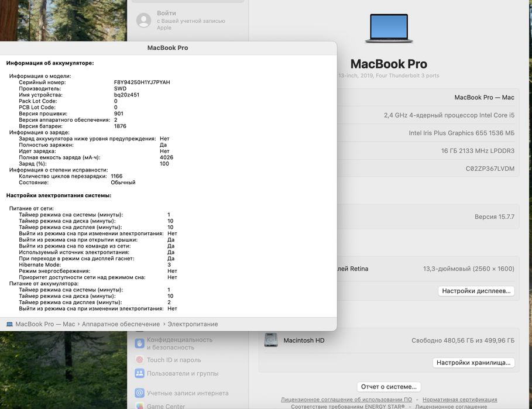The image size is (532, 409).
Task: Click 'Настройки дисплеев...' button
Action: pos(476,291)
